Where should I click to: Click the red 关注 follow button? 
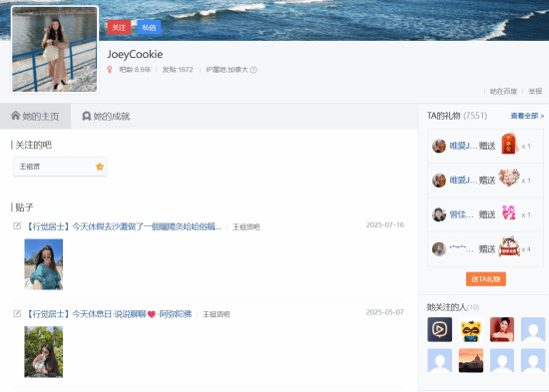tap(119, 27)
